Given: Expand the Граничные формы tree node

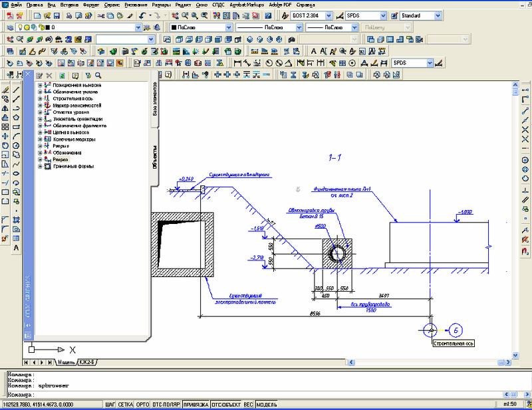Looking at the screenshot, I should click(40, 167).
